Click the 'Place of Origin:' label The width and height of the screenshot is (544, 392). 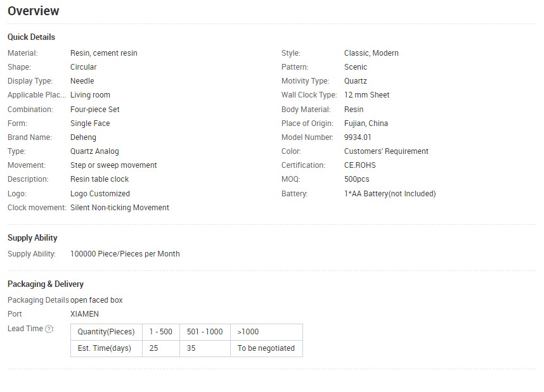(308, 123)
